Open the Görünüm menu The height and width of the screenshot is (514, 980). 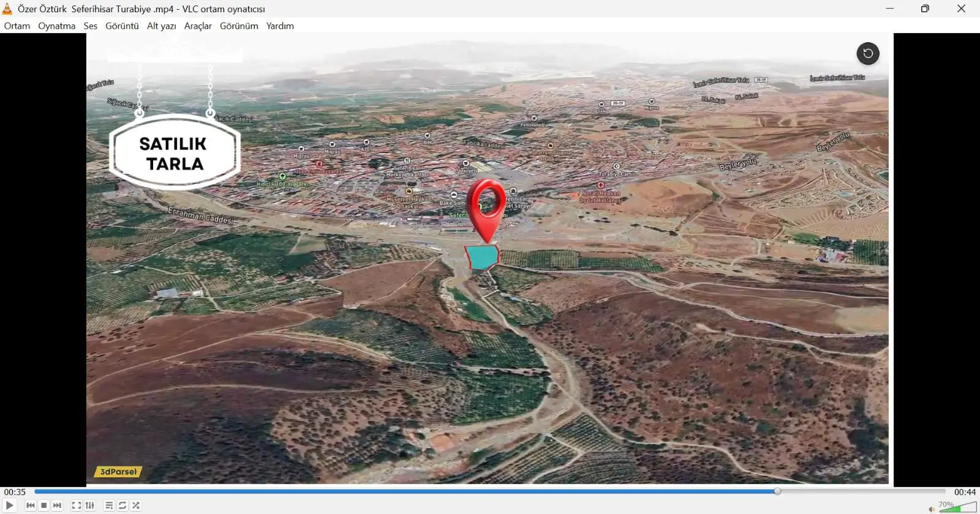[239, 26]
